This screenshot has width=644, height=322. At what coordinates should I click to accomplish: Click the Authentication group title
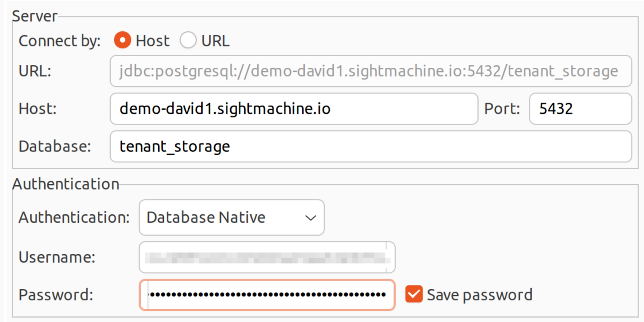pos(66,184)
